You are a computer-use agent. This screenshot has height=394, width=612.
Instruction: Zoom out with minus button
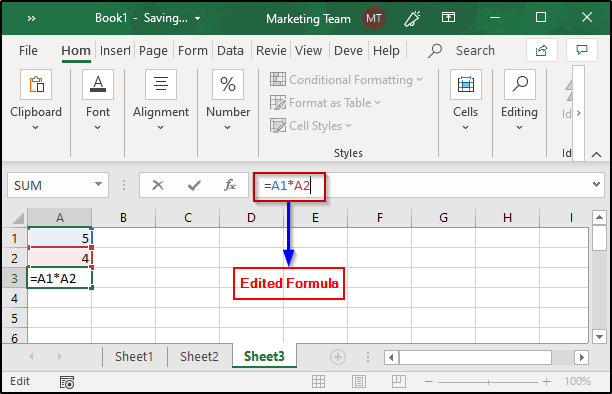(x=429, y=382)
